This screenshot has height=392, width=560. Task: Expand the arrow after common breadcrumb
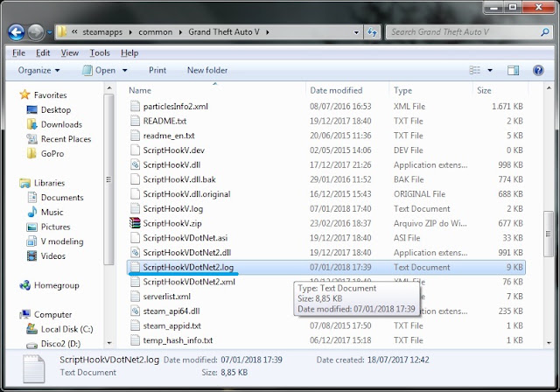pyautogui.click(x=180, y=32)
